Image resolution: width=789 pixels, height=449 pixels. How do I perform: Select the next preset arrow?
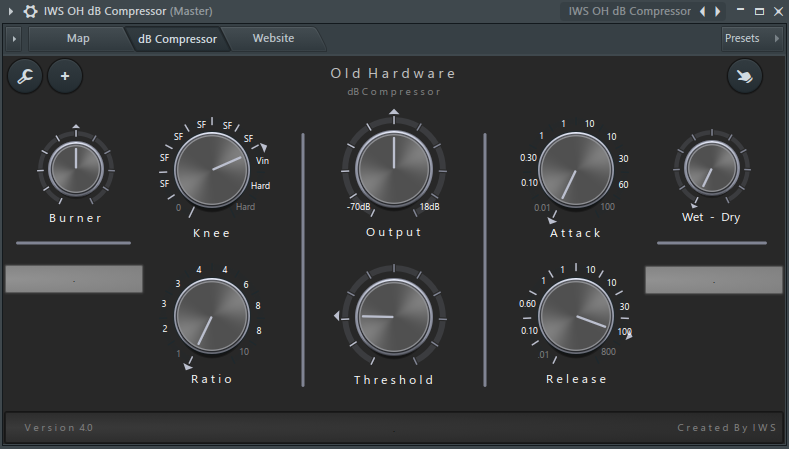[x=718, y=11]
